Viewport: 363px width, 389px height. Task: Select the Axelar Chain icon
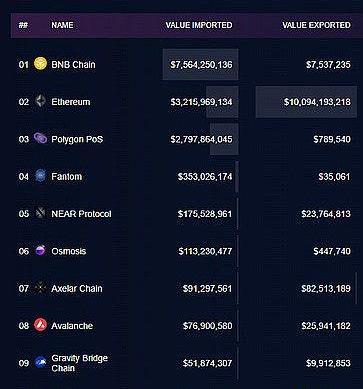click(x=40, y=288)
